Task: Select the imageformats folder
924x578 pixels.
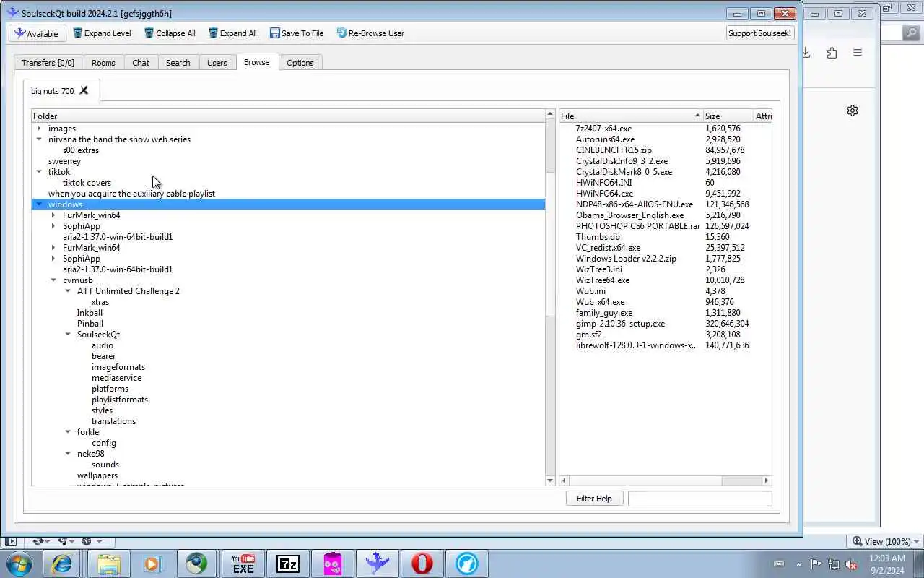Action: [x=118, y=367]
